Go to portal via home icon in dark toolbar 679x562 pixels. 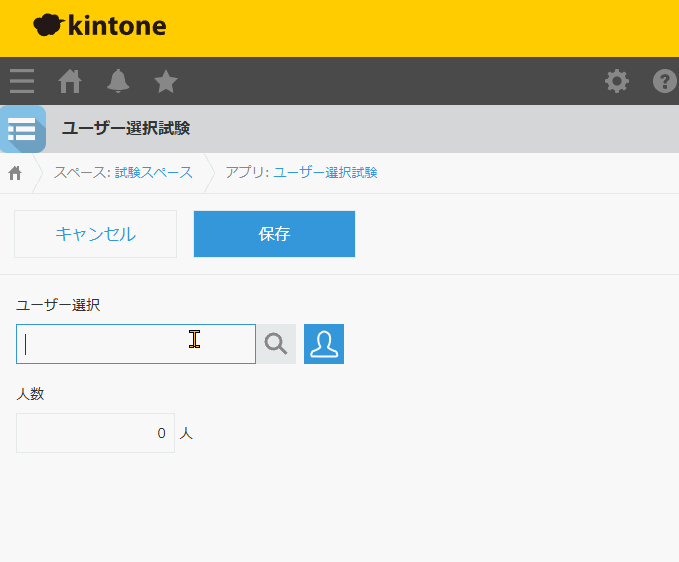coord(70,81)
